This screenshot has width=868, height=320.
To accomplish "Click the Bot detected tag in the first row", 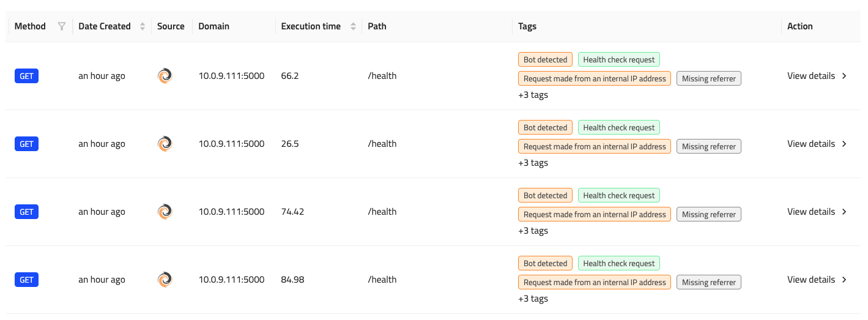I will (545, 59).
